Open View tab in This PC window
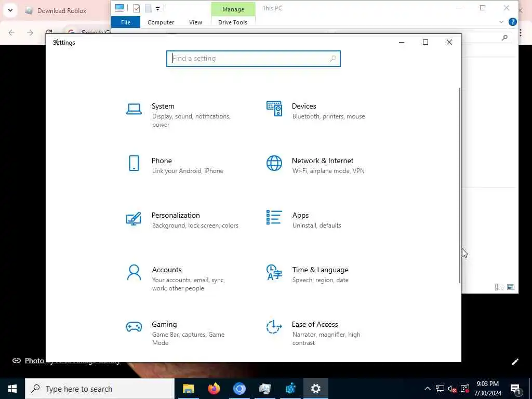532x399 pixels. point(195,22)
